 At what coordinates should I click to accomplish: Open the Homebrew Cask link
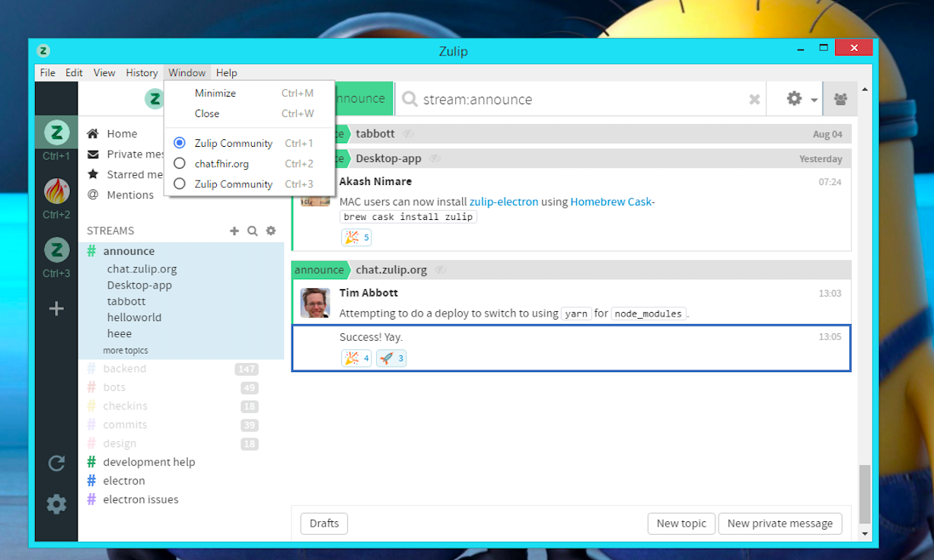[x=613, y=202]
